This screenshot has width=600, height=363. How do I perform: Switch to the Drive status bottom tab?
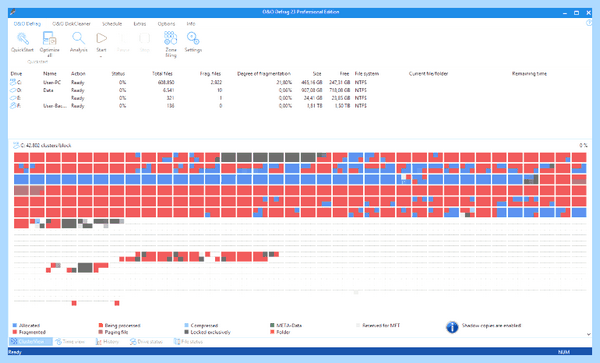[147, 341]
